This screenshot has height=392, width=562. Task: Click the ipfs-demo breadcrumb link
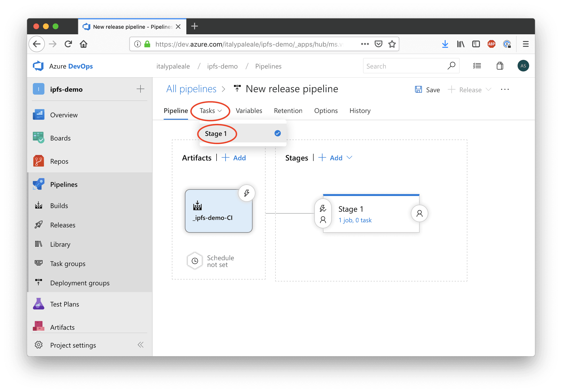[x=223, y=66]
